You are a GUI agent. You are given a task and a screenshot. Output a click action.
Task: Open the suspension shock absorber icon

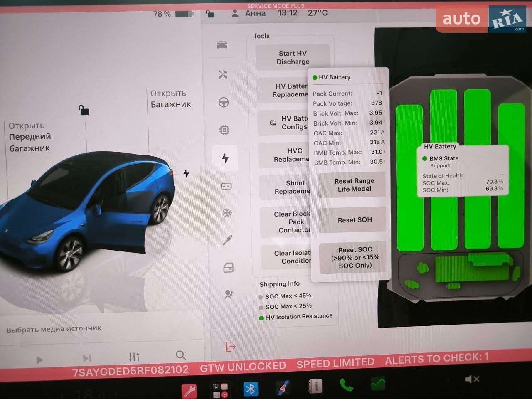click(x=227, y=240)
